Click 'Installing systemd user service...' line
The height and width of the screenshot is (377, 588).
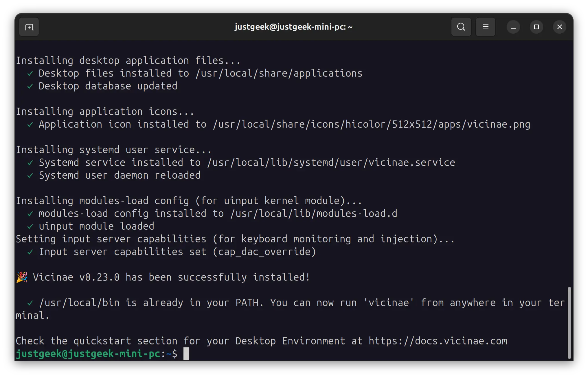tap(114, 150)
